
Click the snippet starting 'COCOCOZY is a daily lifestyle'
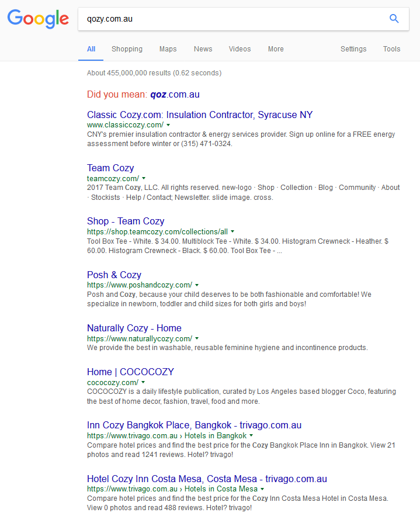(x=241, y=397)
